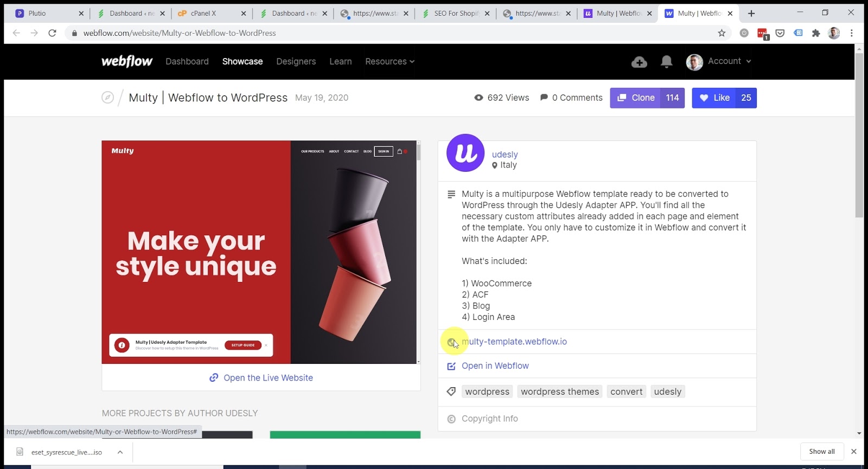This screenshot has height=469, width=868.
Task: Click the tag icon beside wordpress tags
Action: click(x=451, y=391)
